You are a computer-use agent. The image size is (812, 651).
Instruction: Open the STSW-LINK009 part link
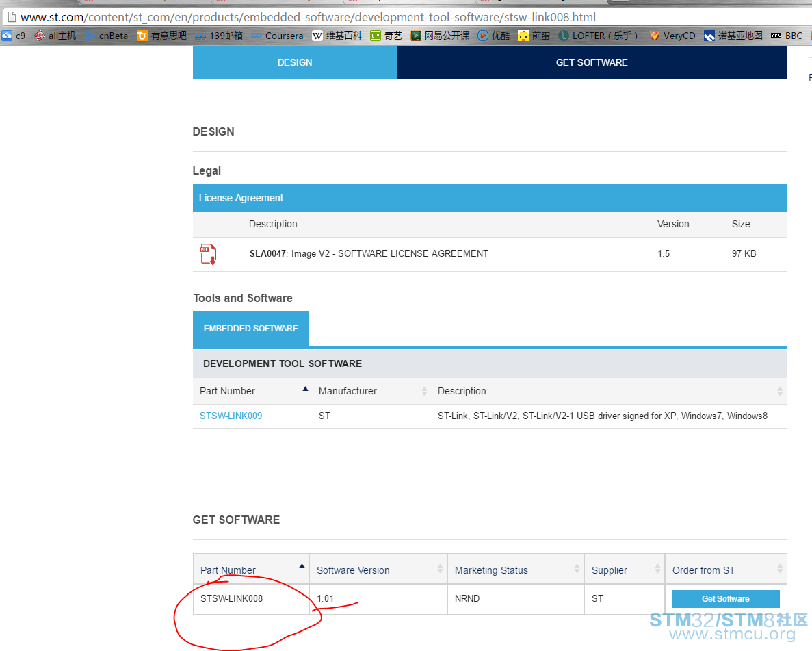coord(231,416)
